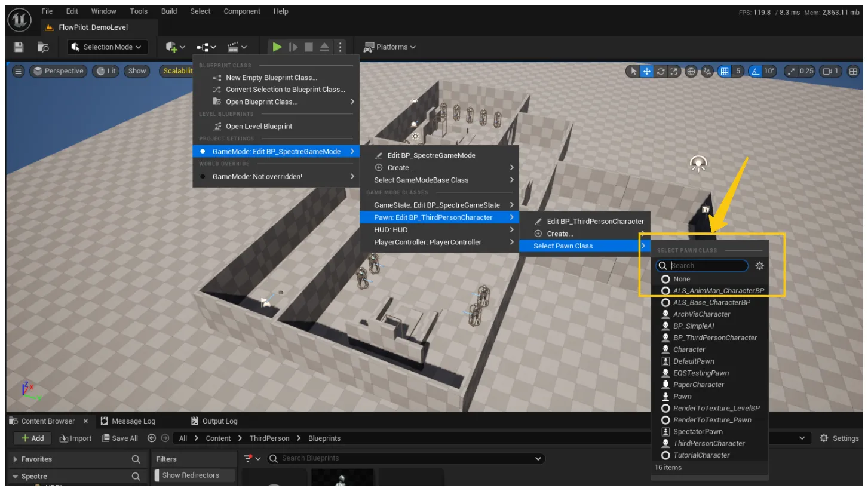Open Content Browser Settings

click(839, 438)
